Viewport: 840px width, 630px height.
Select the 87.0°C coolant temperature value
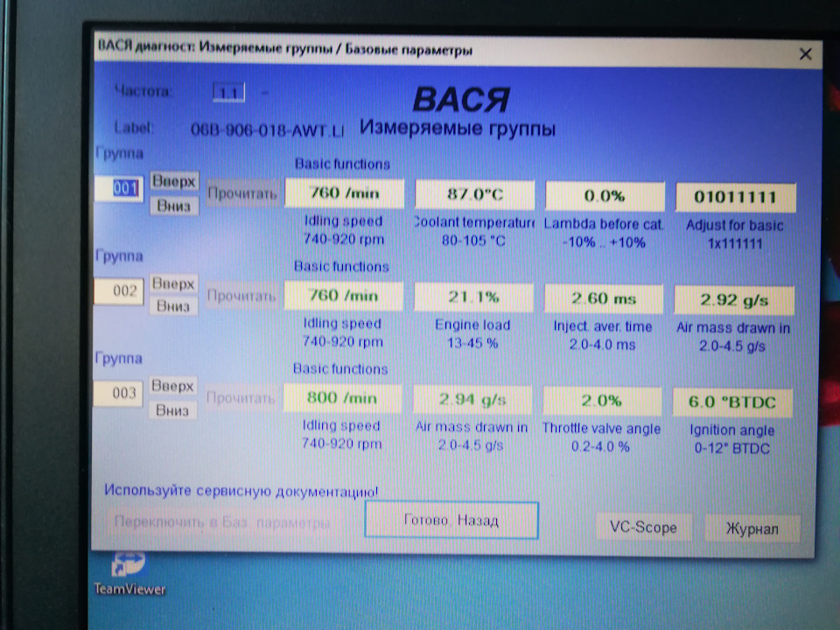pyautogui.click(x=475, y=194)
